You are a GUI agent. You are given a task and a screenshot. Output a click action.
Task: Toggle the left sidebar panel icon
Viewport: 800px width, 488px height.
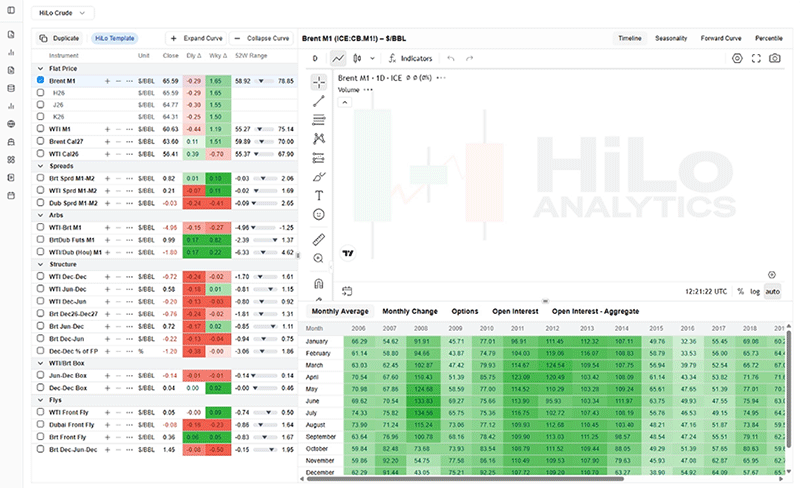(x=11, y=10)
